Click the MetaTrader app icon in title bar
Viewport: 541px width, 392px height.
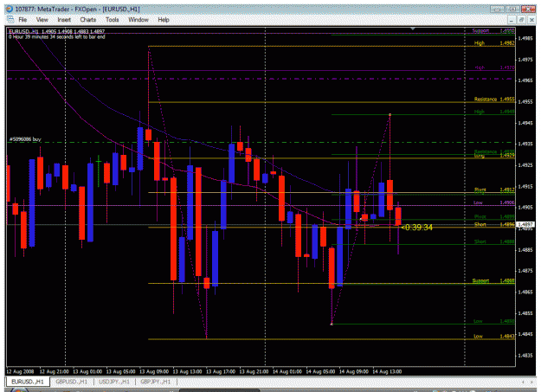[10, 9]
